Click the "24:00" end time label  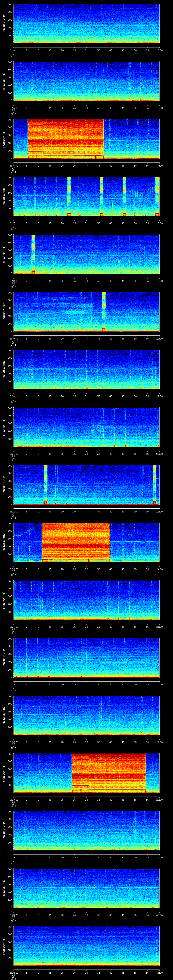pyautogui.click(x=160, y=569)
